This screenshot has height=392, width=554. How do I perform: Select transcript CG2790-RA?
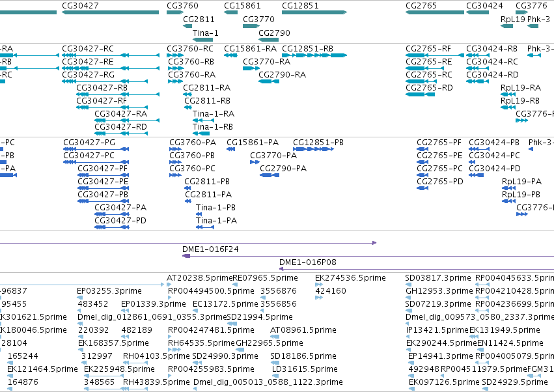coord(282,75)
